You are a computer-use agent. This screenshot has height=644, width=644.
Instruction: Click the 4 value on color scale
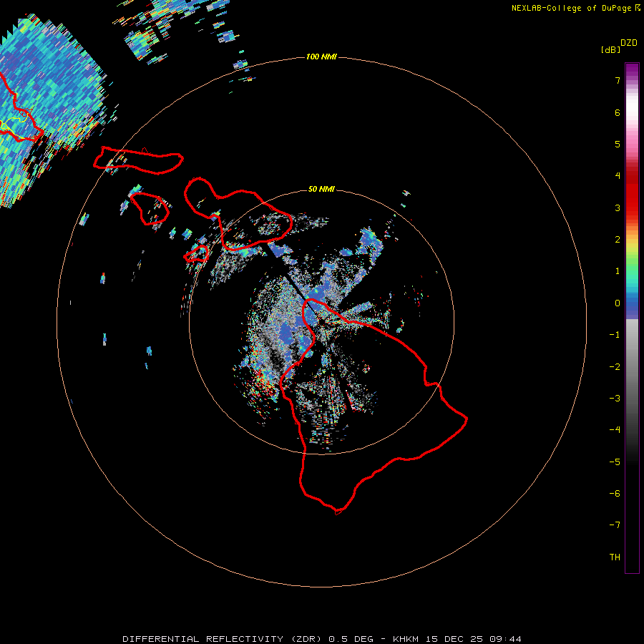[x=618, y=176]
